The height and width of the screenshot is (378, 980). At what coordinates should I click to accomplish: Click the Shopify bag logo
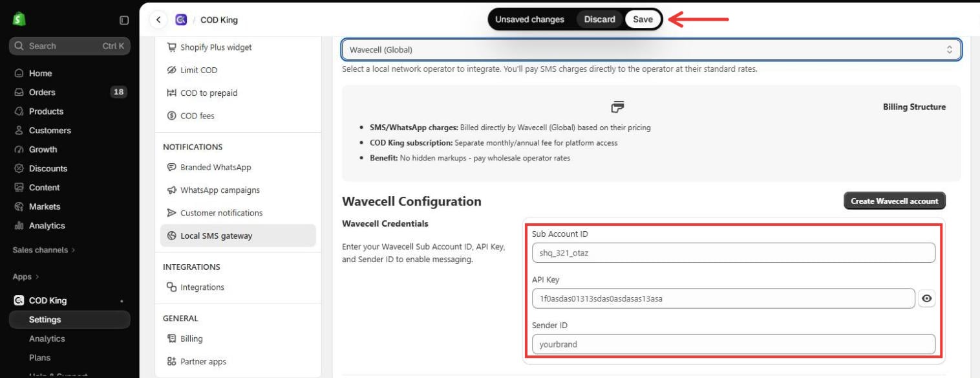[x=19, y=19]
